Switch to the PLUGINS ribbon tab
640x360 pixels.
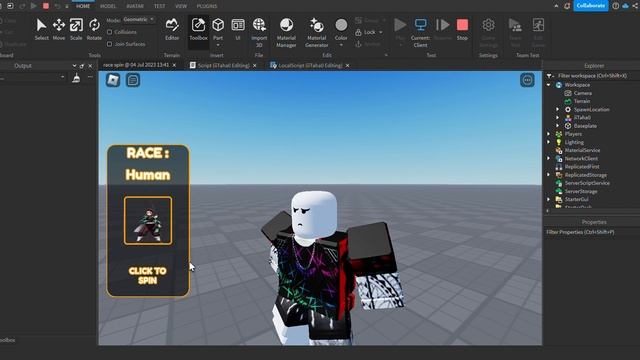207,6
